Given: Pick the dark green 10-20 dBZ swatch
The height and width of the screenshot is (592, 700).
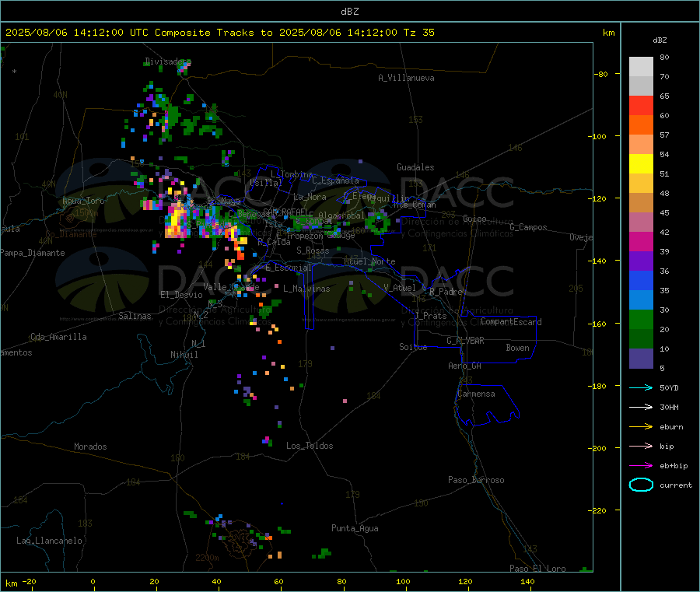Looking at the screenshot, I should click(x=641, y=339).
